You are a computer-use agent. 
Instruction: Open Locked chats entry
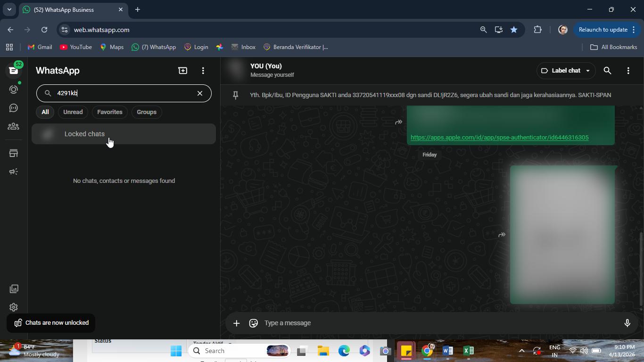[124, 134]
